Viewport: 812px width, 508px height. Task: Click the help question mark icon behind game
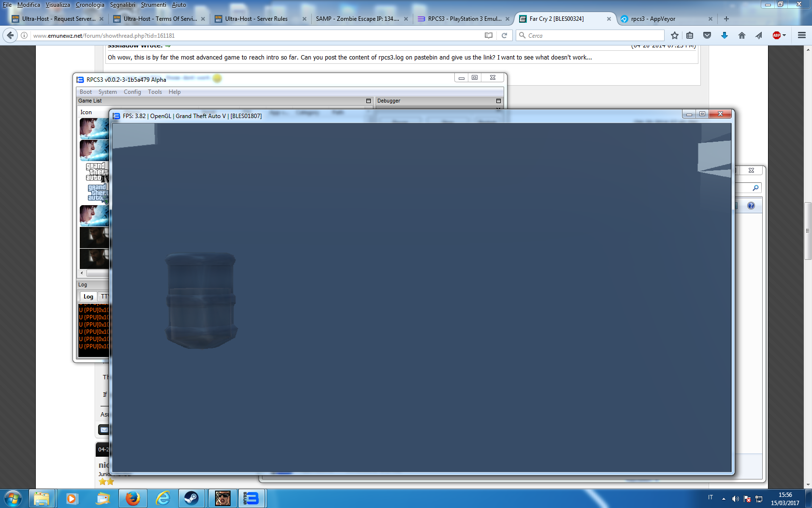click(x=751, y=206)
